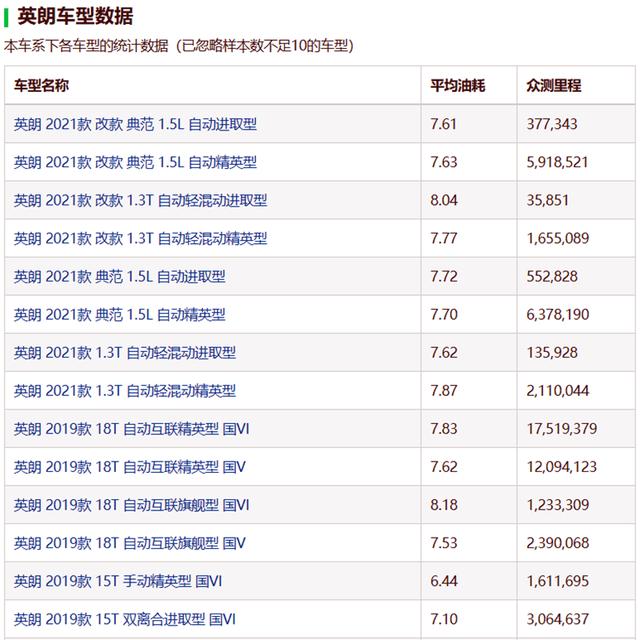The height and width of the screenshot is (640, 640).
Task: Select fuel consumption value 7.53
Action: point(444,543)
